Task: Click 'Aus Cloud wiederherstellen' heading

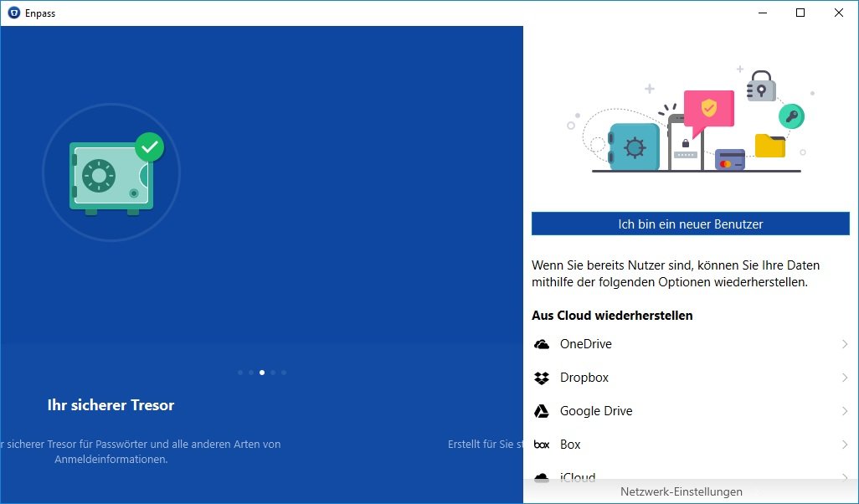Action: click(612, 316)
